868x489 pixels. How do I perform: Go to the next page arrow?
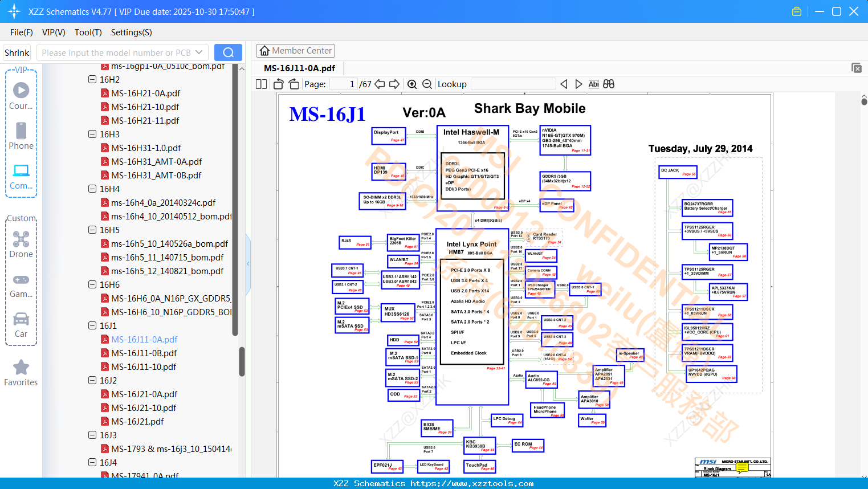click(394, 84)
